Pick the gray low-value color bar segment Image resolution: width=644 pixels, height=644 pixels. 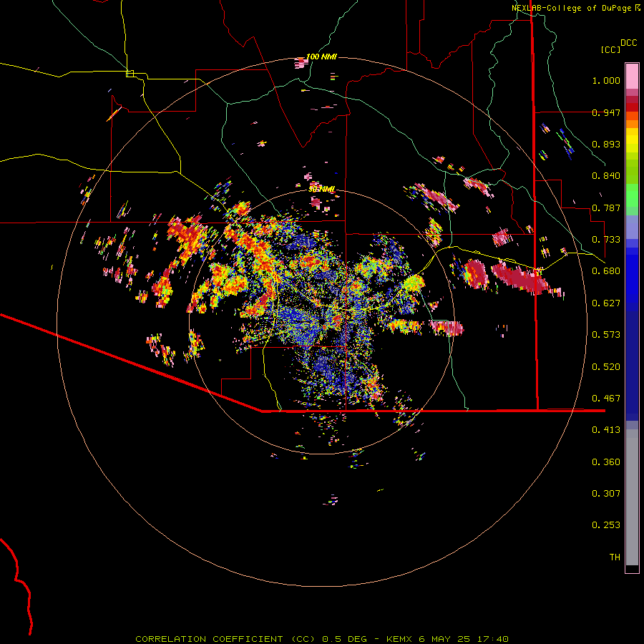[632, 497]
